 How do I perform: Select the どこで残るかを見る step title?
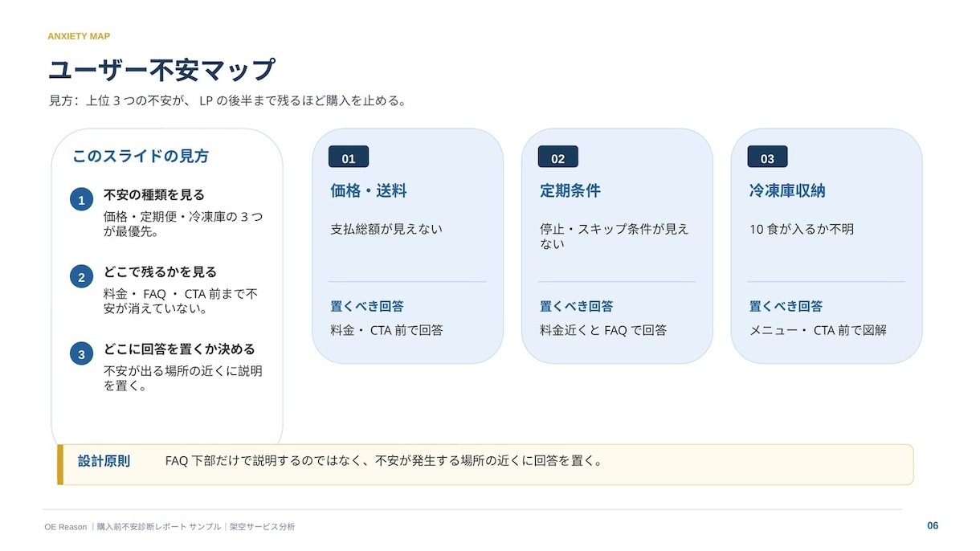tap(161, 271)
